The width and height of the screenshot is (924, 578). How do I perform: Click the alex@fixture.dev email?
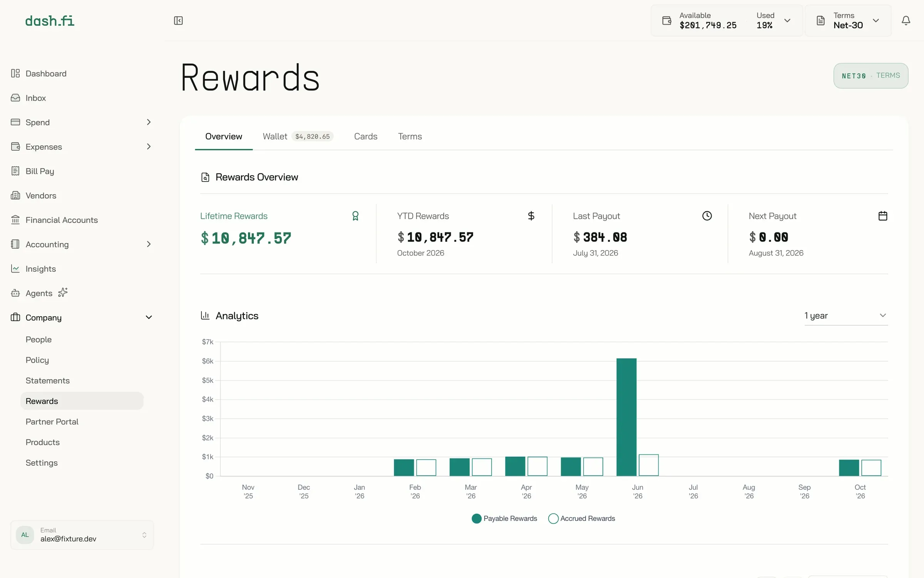click(69, 539)
